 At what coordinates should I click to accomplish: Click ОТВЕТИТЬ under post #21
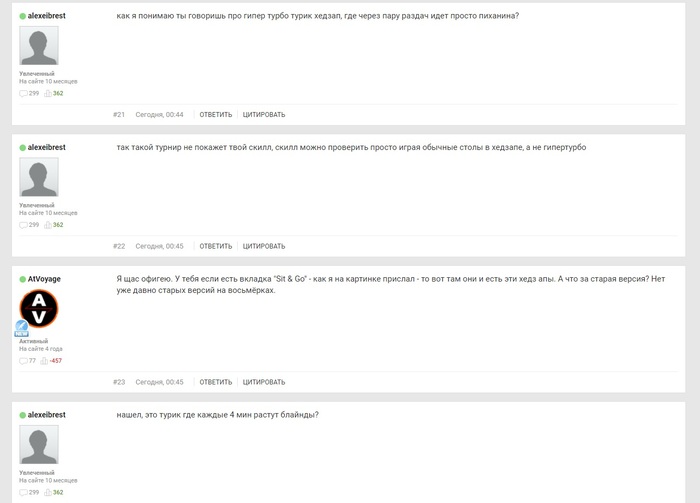click(x=216, y=115)
